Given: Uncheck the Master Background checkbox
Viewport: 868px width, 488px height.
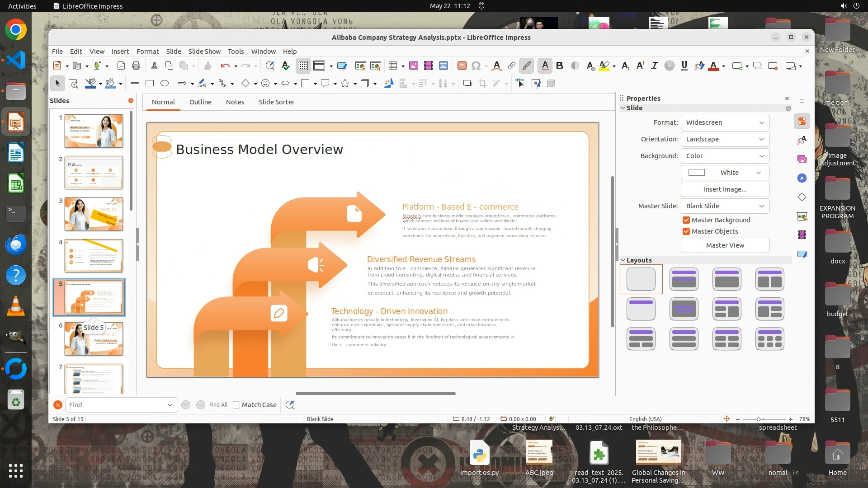Looking at the screenshot, I should [x=686, y=220].
